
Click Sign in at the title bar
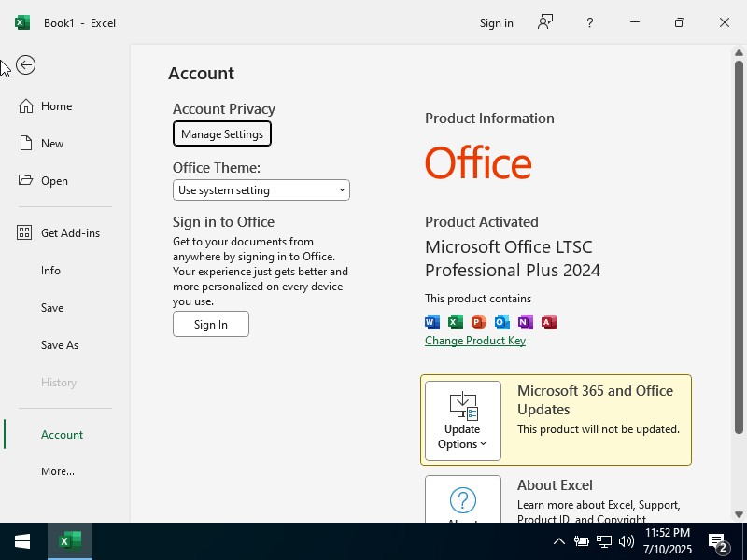pos(497,22)
